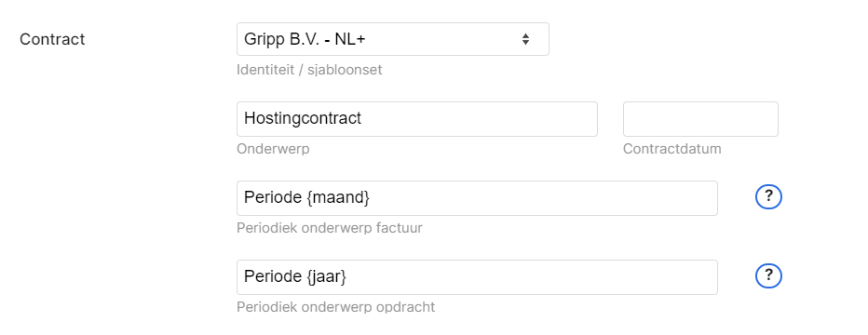Click blank space after Periode {jaar} text
868x335 pixels.
click(532, 277)
